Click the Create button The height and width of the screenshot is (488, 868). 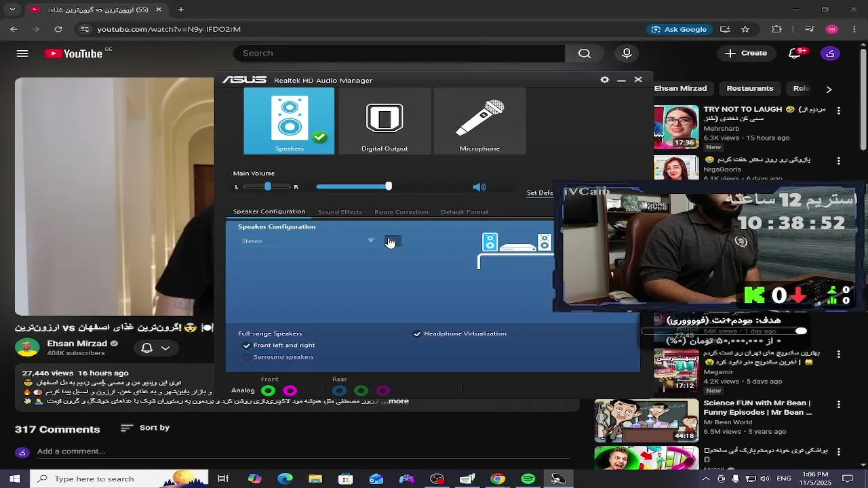click(746, 54)
